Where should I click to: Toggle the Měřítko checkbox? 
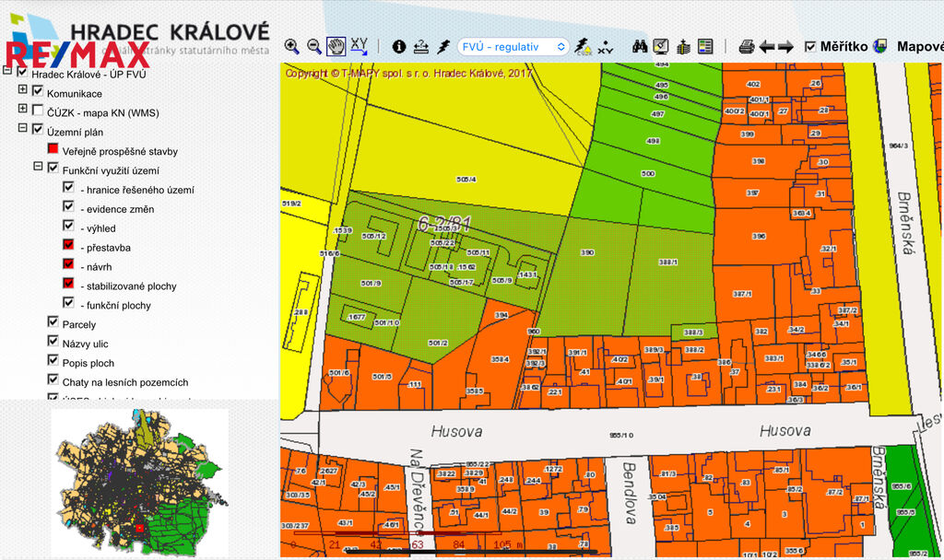coord(810,46)
